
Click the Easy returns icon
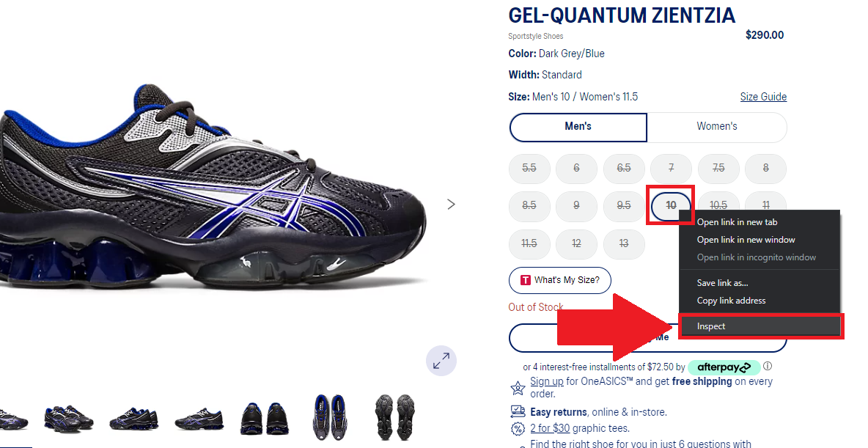pyautogui.click(x=518, y=412)
